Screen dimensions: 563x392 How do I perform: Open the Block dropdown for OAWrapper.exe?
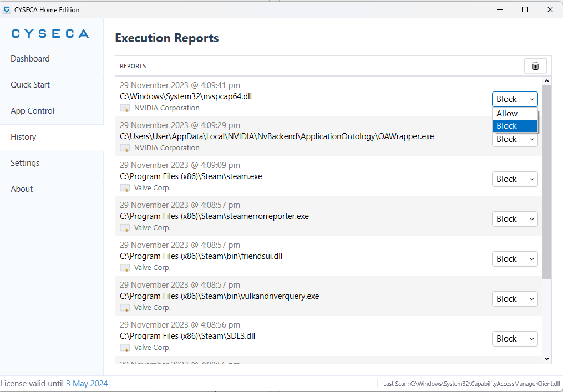[515, 139]
